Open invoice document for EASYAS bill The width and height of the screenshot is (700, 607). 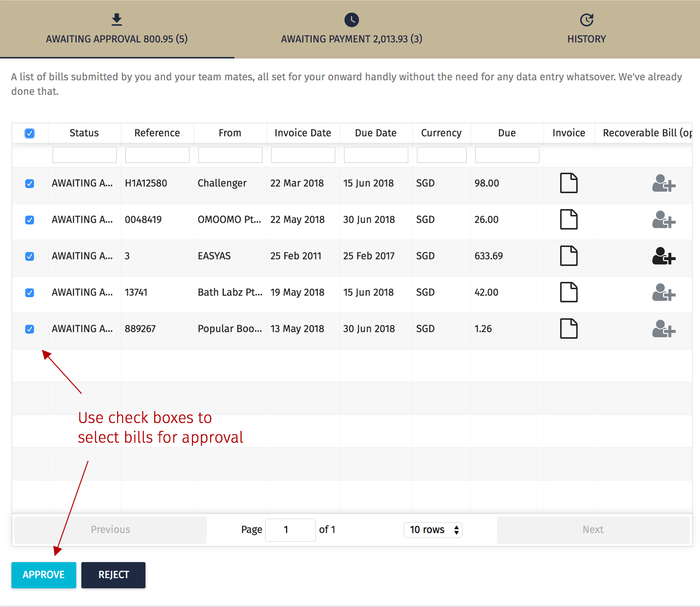(569, 256)
